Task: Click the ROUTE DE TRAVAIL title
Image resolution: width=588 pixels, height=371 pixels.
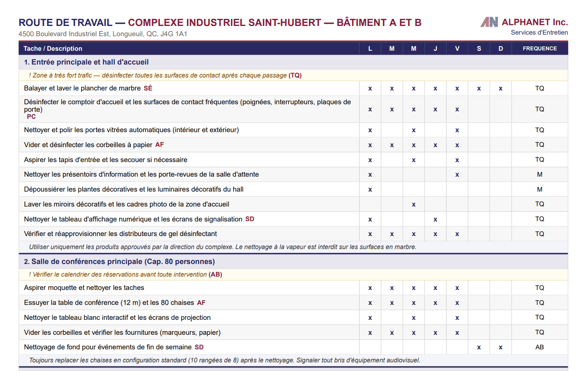Action: (65, 22)
